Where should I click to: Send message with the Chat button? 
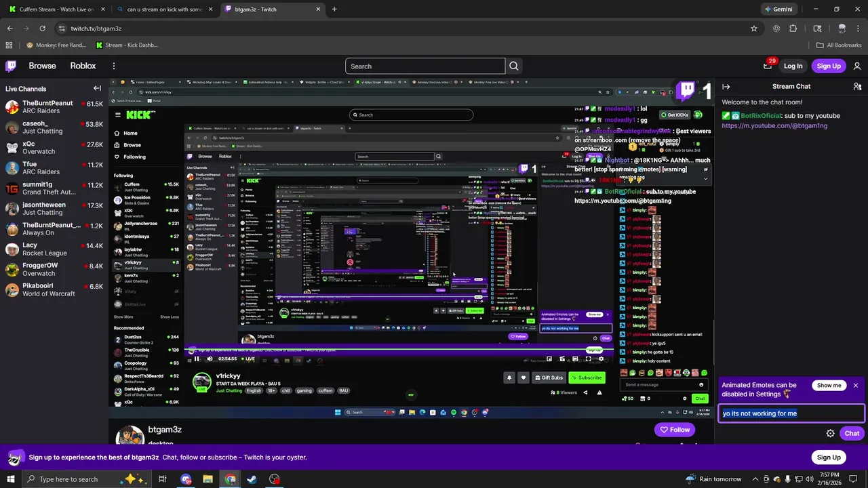[x=852, y=433]
